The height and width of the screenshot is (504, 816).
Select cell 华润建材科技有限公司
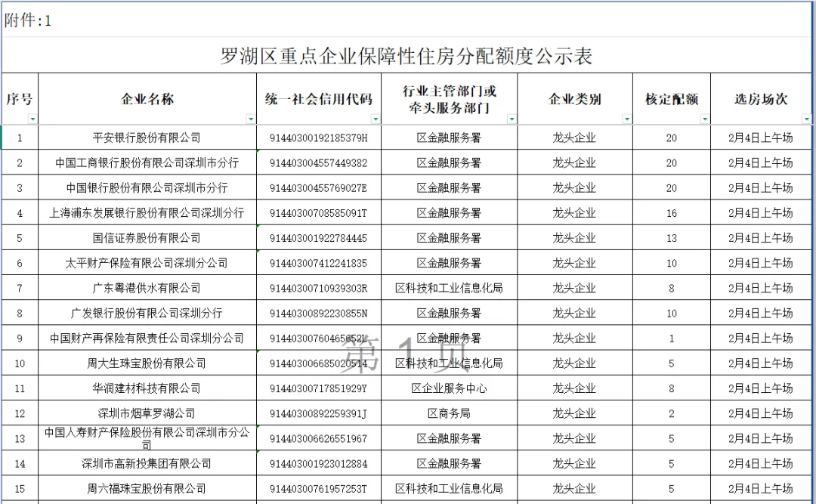[x=147, y=388]
